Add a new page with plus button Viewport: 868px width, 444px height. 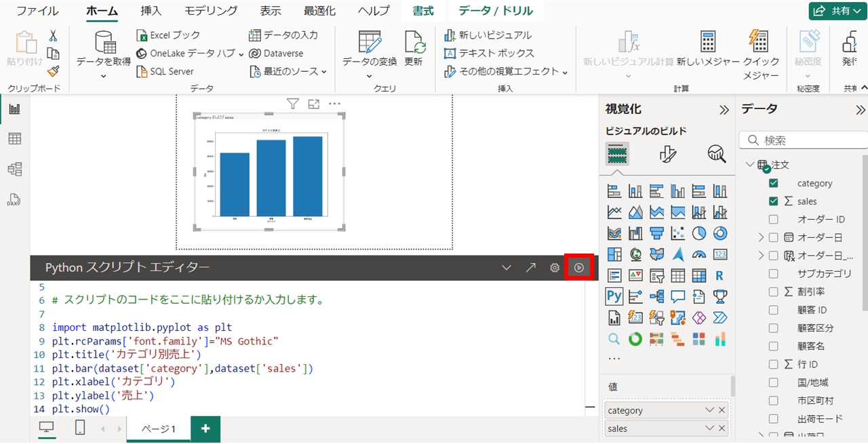point(205,428)
